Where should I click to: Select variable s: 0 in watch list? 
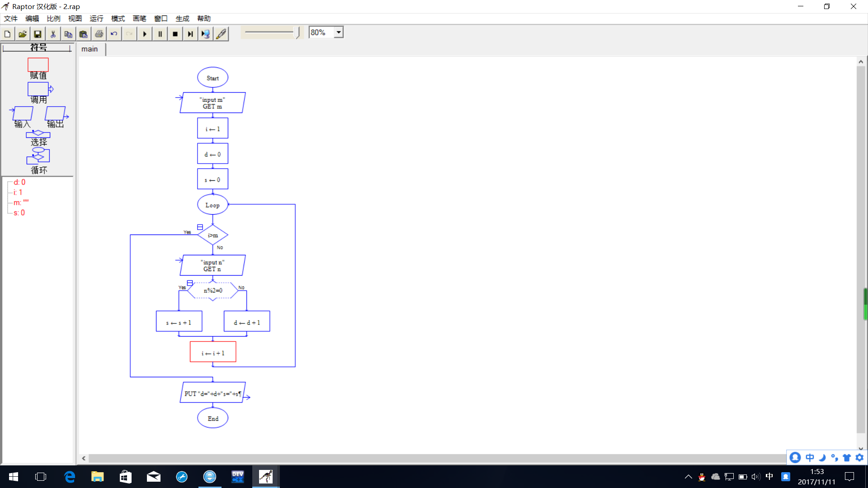(19, 213)
